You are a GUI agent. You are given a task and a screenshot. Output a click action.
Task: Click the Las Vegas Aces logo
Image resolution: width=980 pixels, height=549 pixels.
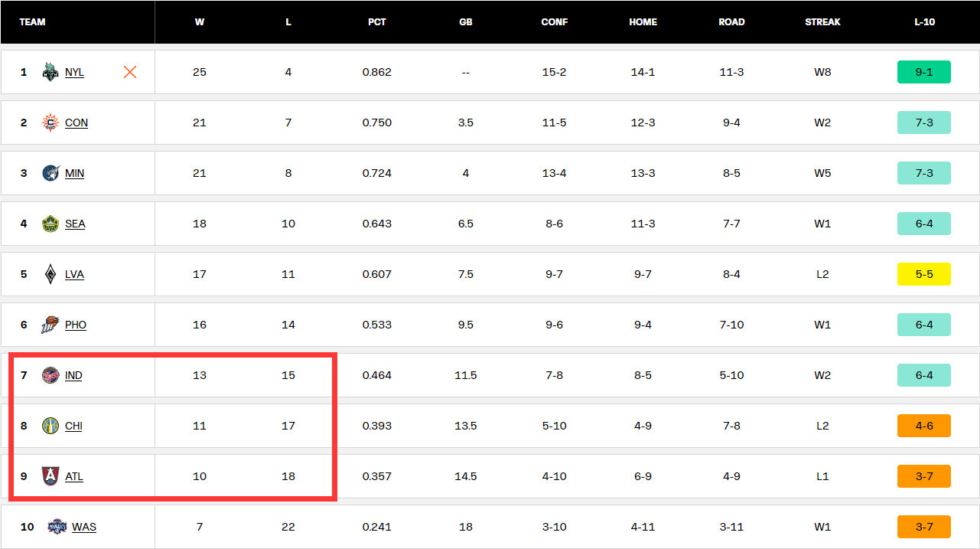50,274
